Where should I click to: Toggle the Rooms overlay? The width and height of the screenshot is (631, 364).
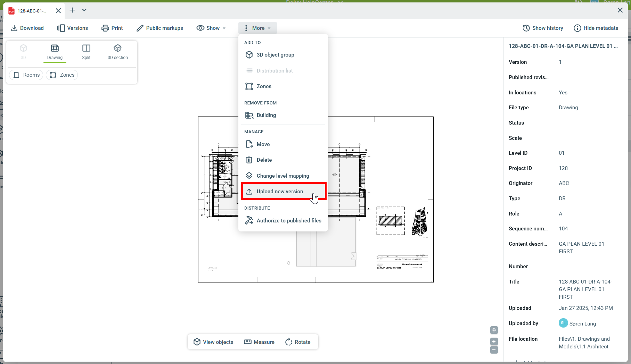(26, 75)
